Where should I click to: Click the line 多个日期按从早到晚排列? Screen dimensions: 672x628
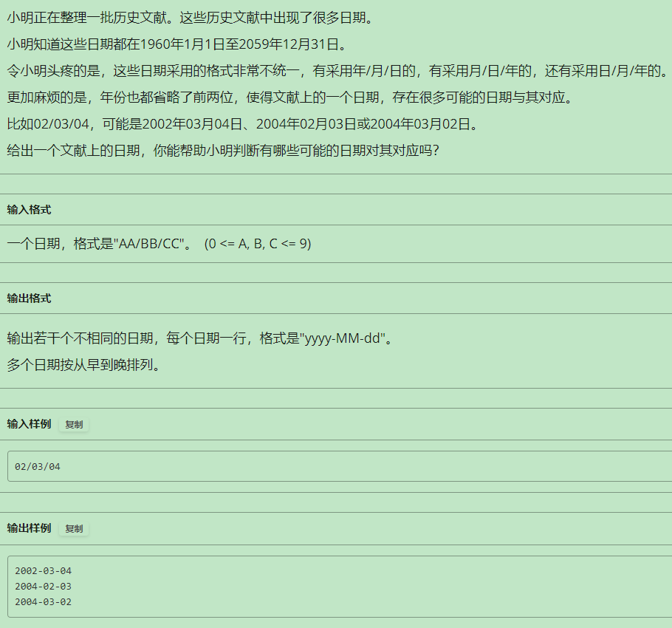click(84, 365)
